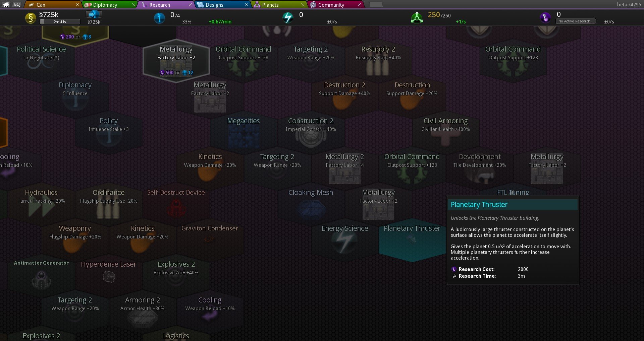This screenshot has width=644, height=341.
Task: Close the Community tab
Action: (x=359, y=5)
